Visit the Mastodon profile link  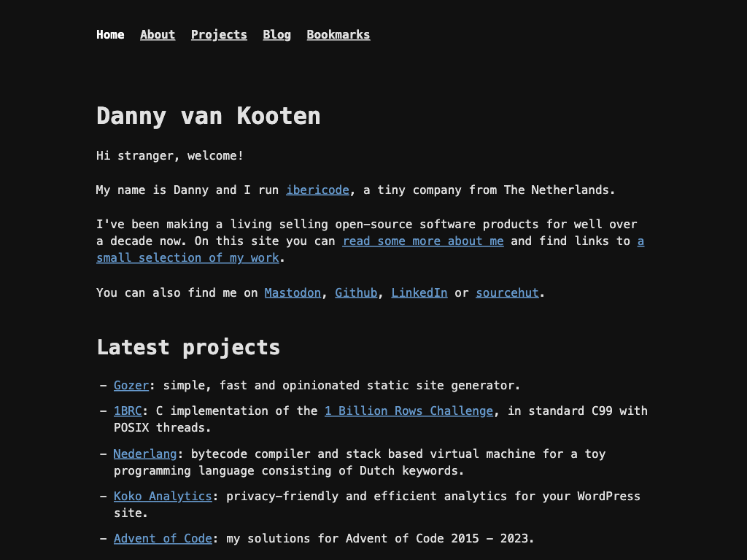pos(293,292)
